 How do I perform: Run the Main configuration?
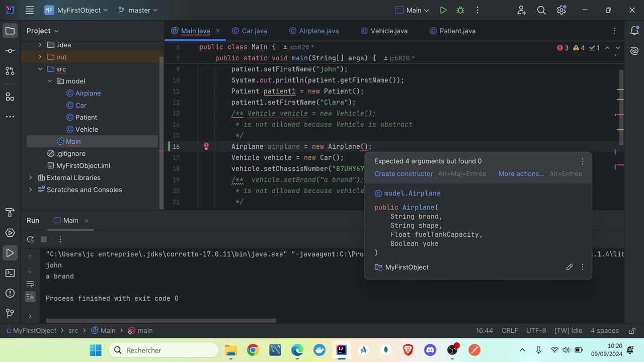pyautogui.click(x=443, y=10)
